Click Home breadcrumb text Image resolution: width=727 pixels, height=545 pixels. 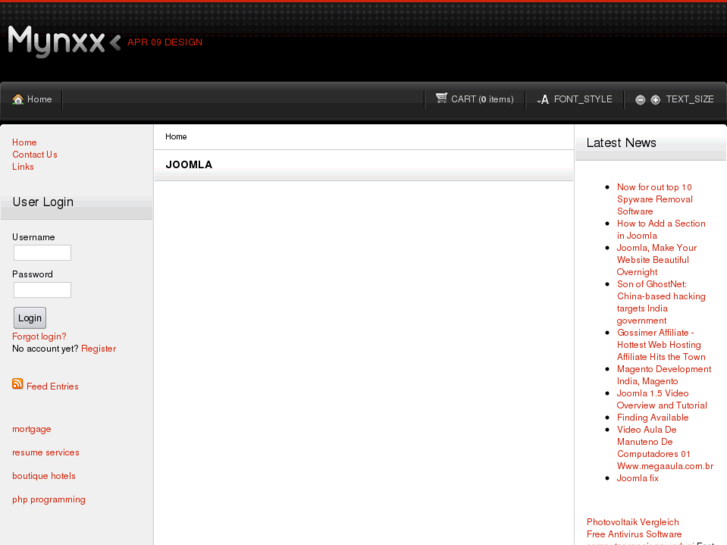[176, 137]
